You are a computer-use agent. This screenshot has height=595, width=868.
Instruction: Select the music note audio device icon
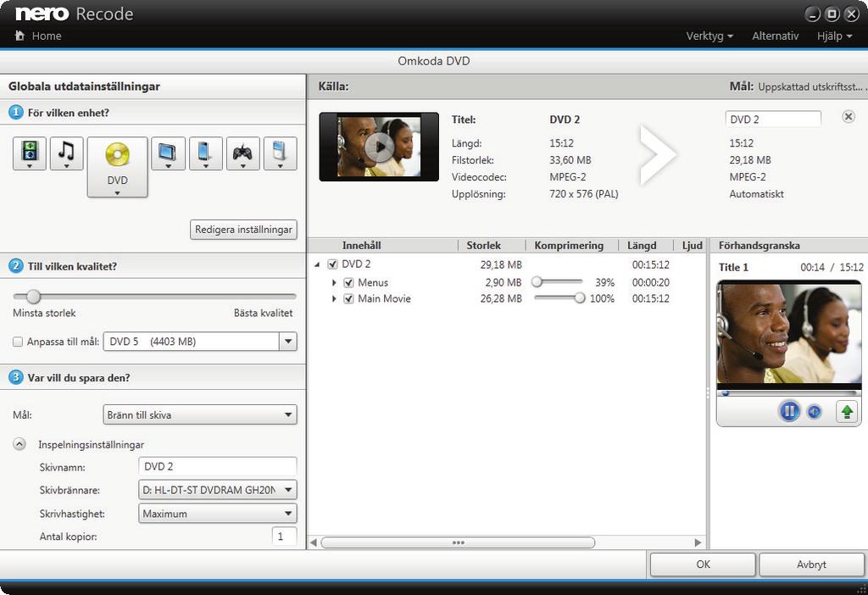point(66,153)
